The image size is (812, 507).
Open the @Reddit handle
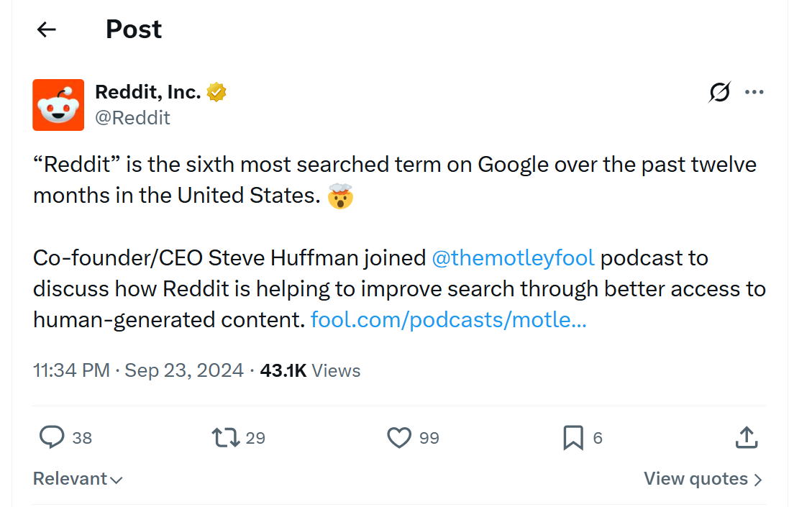(x=132, y=118)
